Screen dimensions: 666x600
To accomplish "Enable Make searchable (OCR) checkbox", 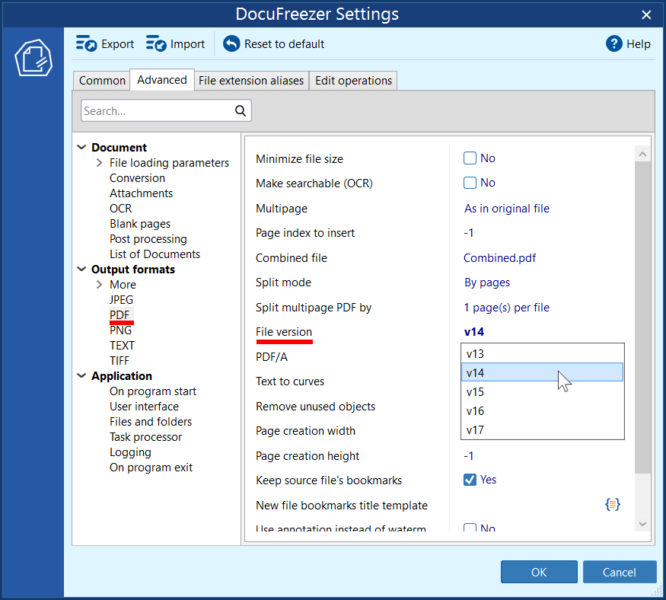I will pyautogui.click(x=470, y=183).
